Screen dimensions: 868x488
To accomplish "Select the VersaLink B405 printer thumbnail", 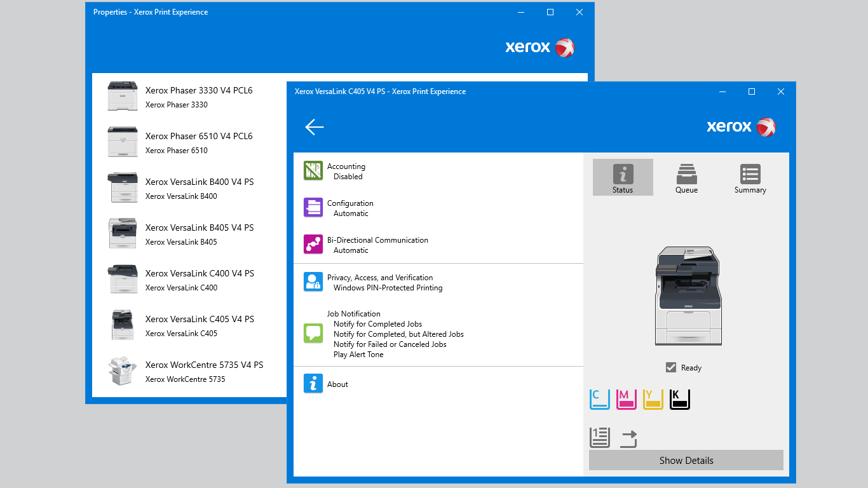I will click(x=123, y=233).
